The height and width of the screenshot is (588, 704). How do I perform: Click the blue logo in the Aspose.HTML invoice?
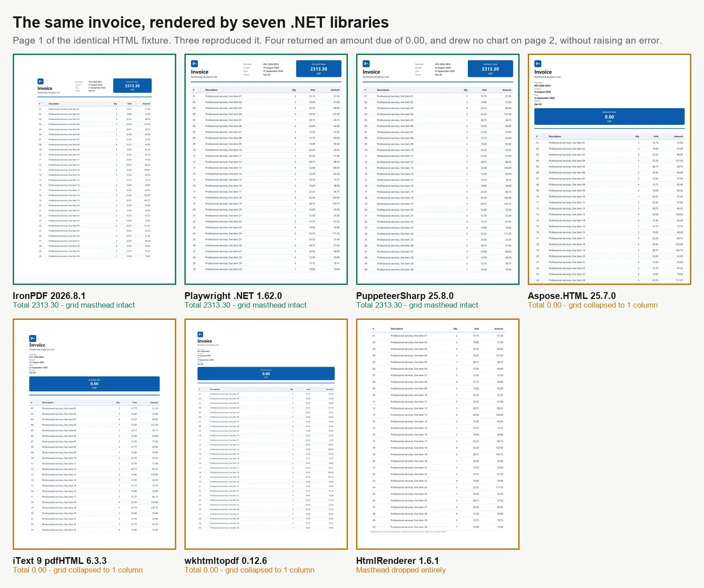538,64
